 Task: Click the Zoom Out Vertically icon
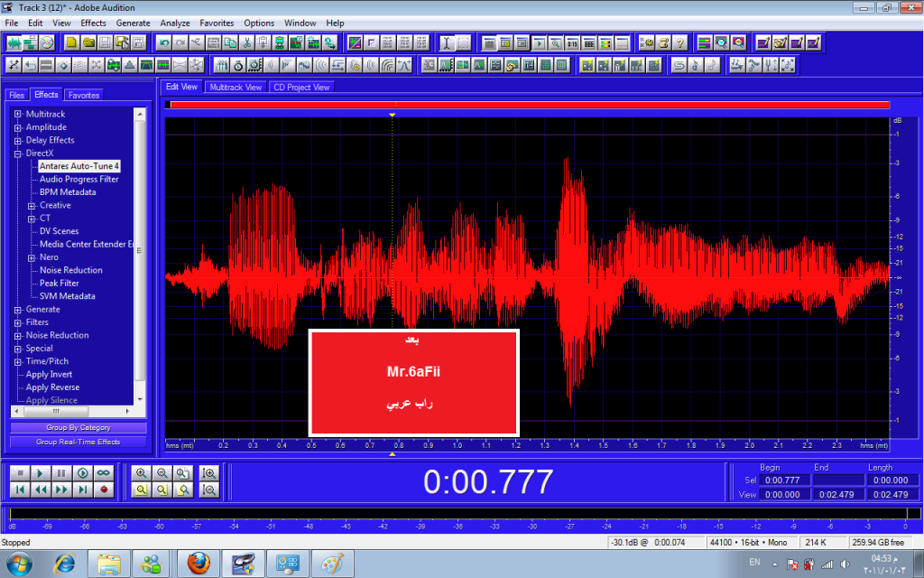(x=208, y=489)
